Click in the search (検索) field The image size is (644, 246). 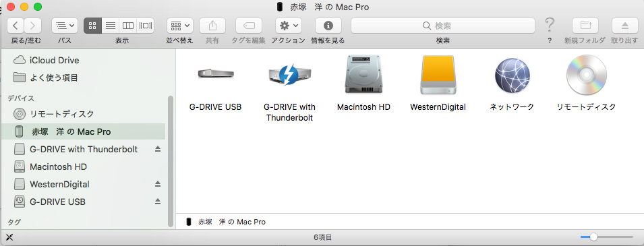[443, 26]
